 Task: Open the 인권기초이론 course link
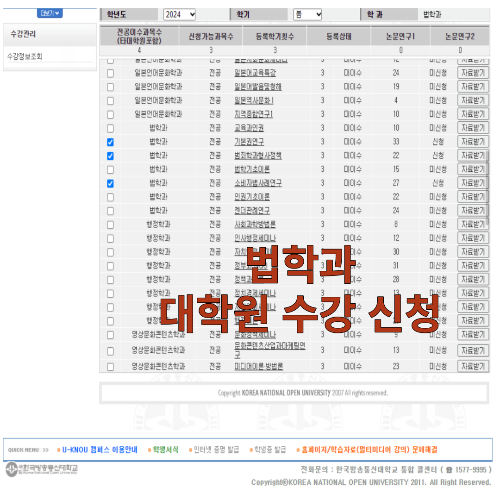[252, 197]
